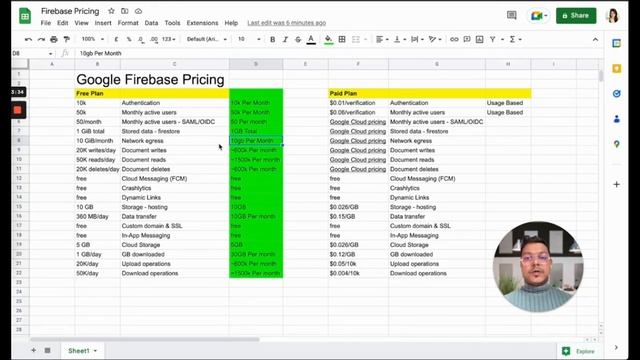Format cell as percent
640x360 pixels.
point(129,39)
